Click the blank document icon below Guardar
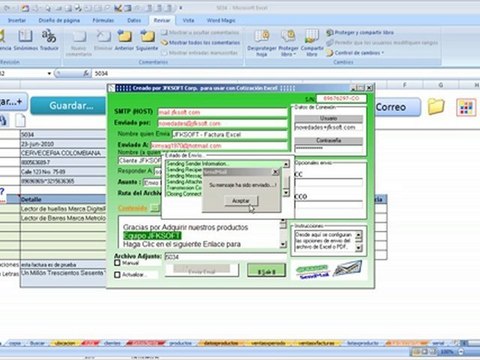 pos(20,120)
